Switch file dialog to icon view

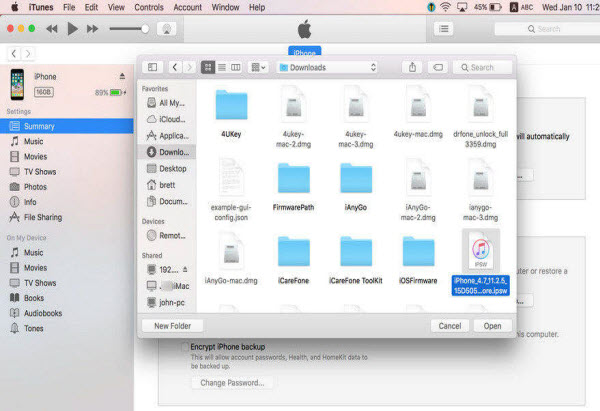click(208, 67)
